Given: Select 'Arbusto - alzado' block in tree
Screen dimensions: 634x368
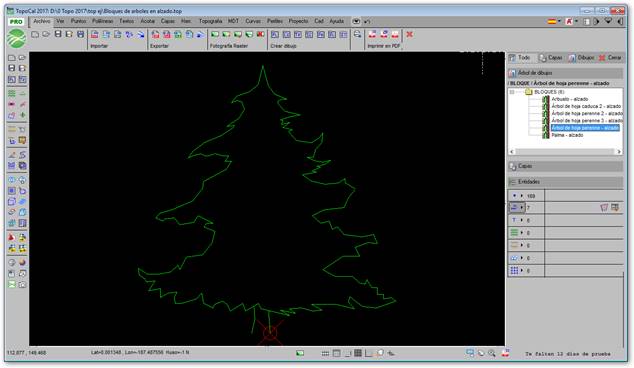Looking at the screenshot, I should (569, 99).
